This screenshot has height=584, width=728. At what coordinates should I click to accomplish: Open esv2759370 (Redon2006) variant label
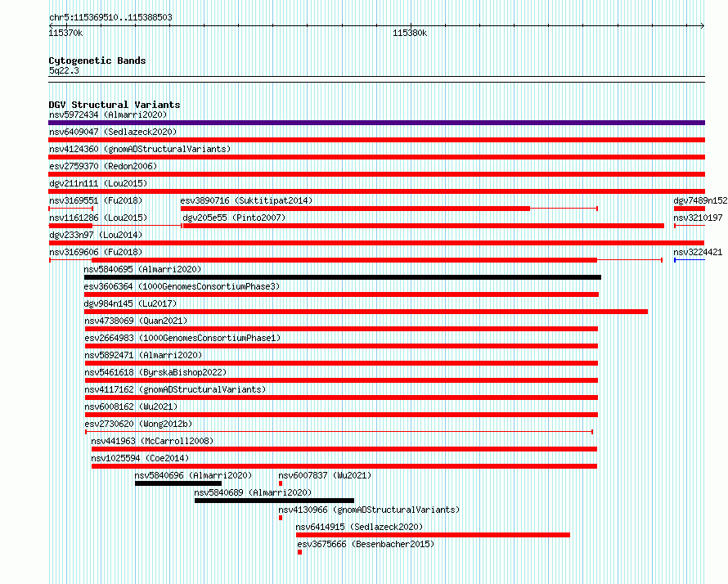click(x=103, y=166)
